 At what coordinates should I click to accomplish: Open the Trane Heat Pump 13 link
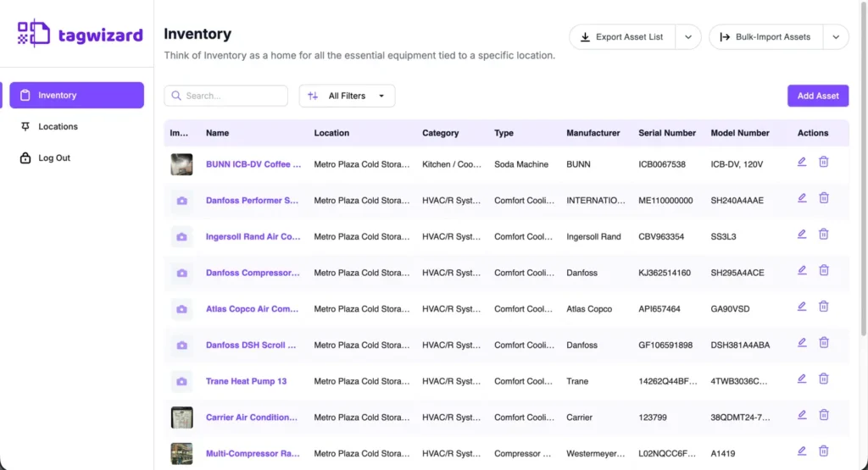(247, 381)
